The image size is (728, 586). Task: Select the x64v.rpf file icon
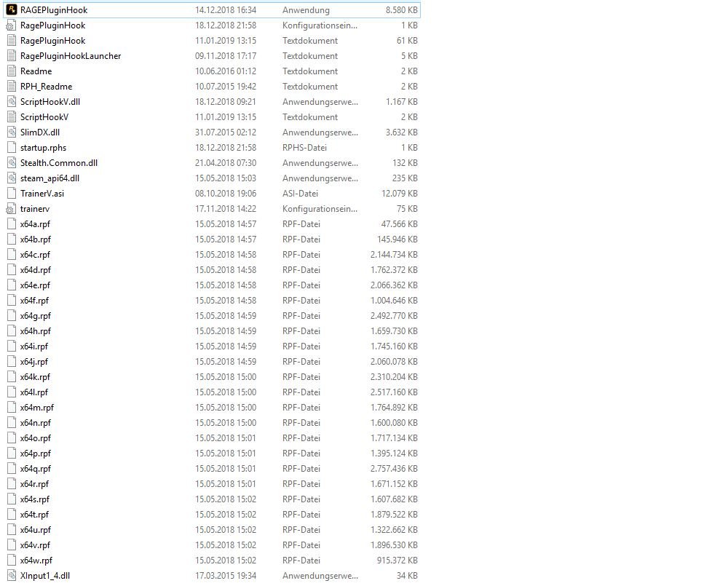click(x=12, y=545)
